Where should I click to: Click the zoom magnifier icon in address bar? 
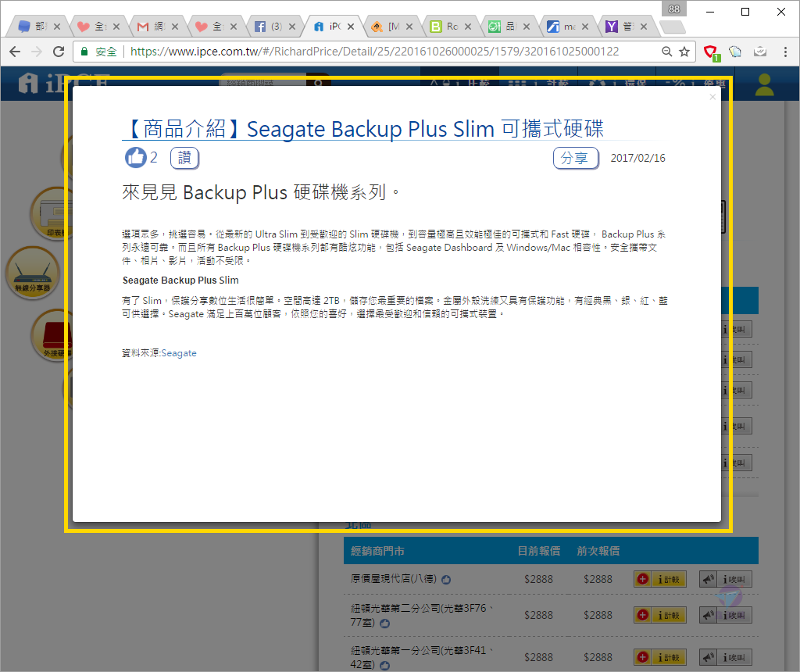[x=666, y=52]
